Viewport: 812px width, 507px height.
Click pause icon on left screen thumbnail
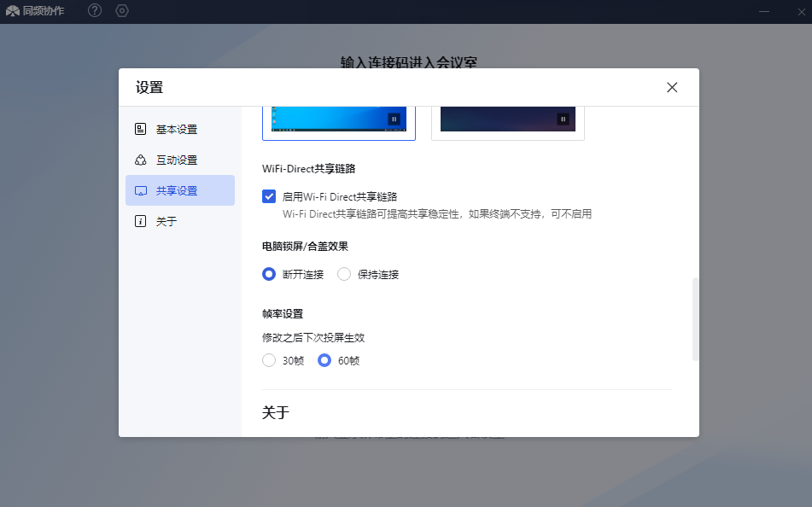click(394, 119)
